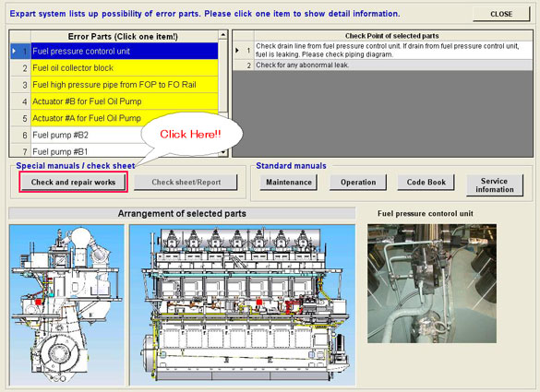This screenshot has height=392, width=540.
Task: Open the Code Book manual
Action: click(426, 182)
